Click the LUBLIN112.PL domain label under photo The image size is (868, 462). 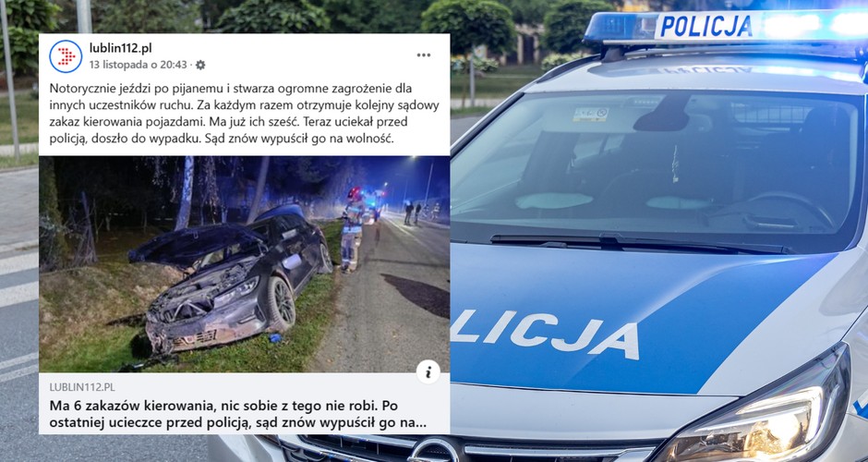click(82, 387)
